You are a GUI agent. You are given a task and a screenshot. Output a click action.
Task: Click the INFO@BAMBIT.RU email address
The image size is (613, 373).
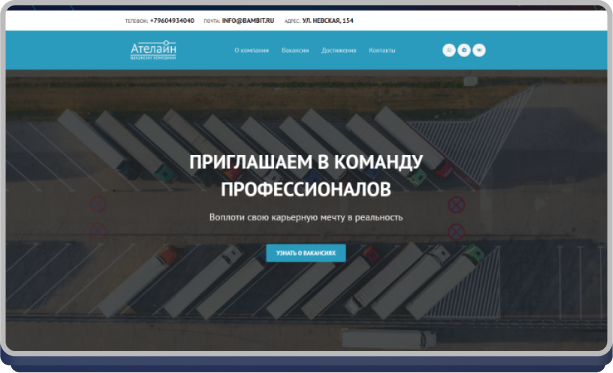tap(248, 21)
